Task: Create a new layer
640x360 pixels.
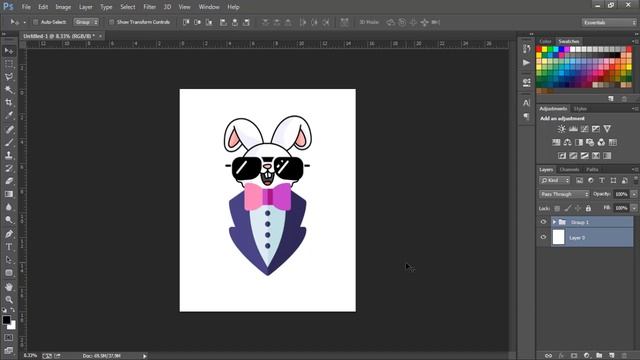Action: (611, 356)
